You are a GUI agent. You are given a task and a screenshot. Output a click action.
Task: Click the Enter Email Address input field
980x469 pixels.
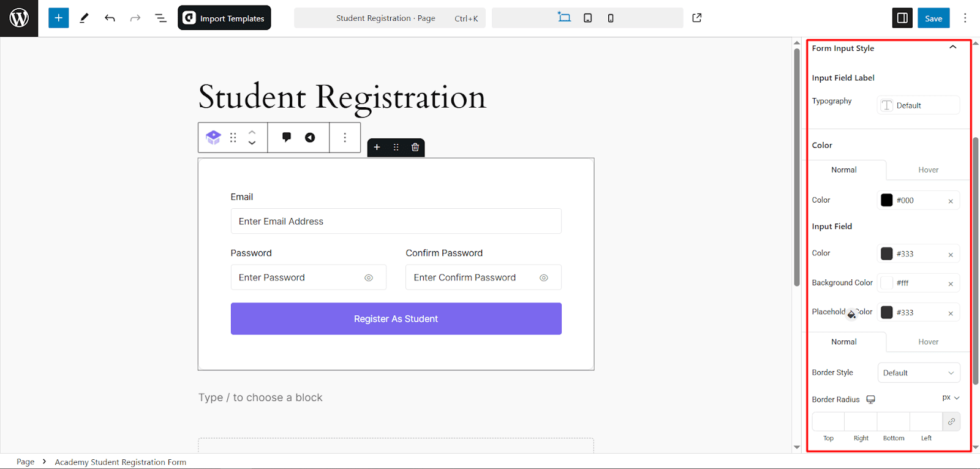pos(396,222)
